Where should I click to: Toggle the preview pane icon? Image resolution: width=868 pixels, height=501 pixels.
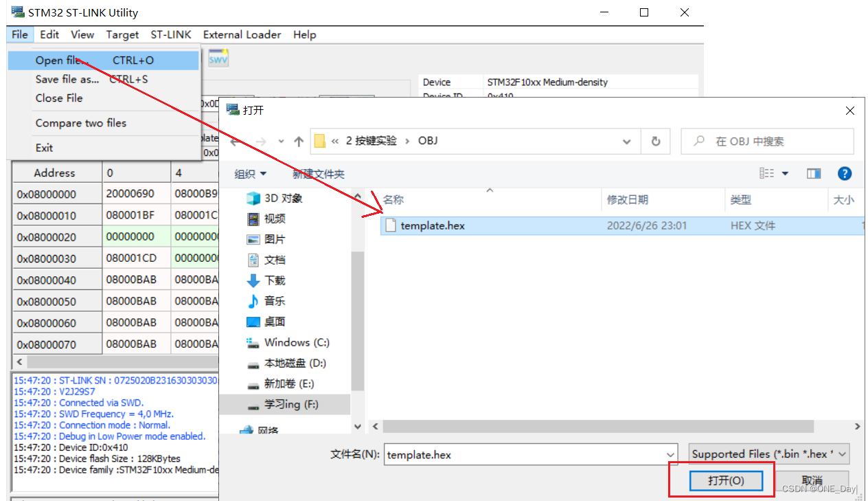tap(814, 174)
